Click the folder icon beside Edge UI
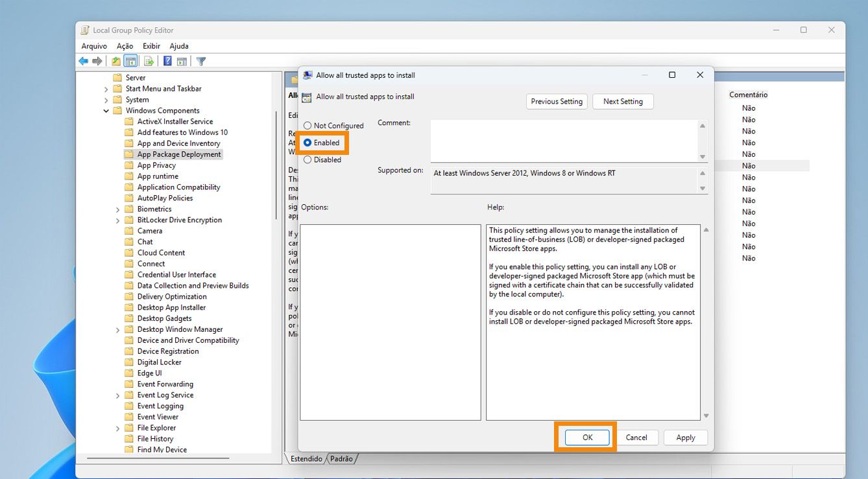 pos(128,373)
